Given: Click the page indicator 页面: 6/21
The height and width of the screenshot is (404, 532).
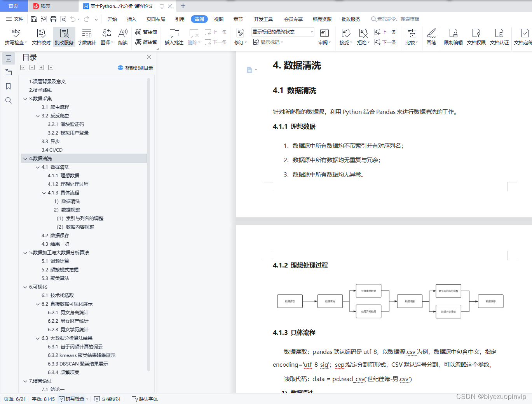Looking at the screenshot, I should tap(15, 399).
